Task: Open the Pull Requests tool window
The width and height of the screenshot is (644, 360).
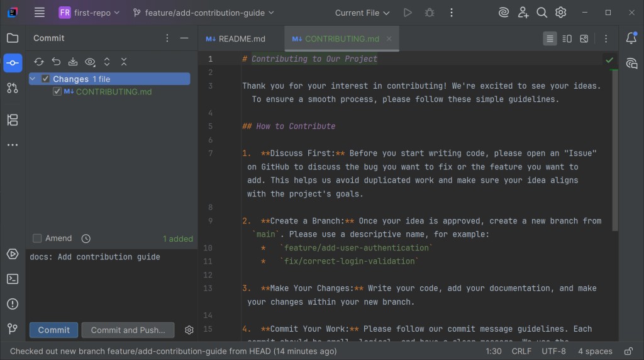Action: (13, 88)
